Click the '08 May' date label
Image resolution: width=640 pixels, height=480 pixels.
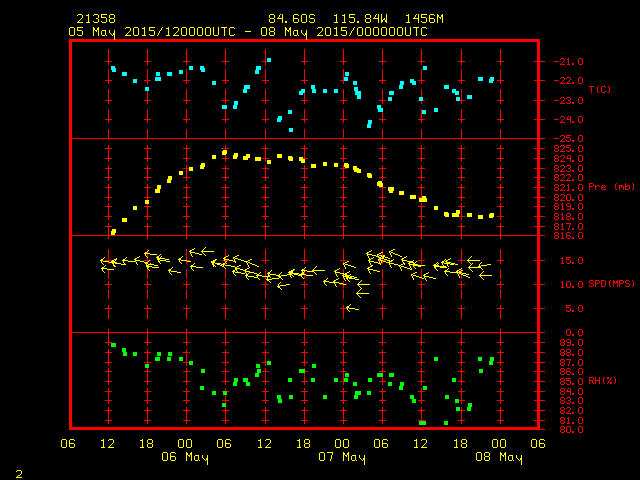coord(499,457)
